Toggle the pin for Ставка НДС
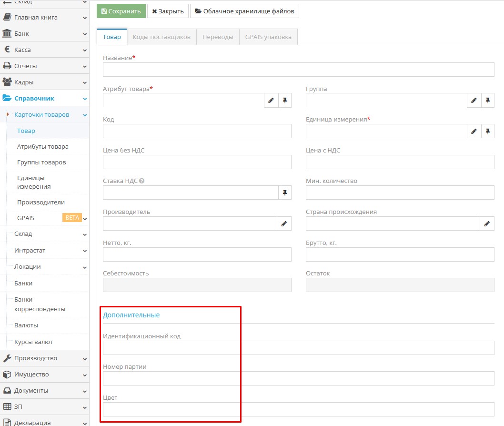The image size is (504, 426). pyautogui.click(x=285, y=193)
